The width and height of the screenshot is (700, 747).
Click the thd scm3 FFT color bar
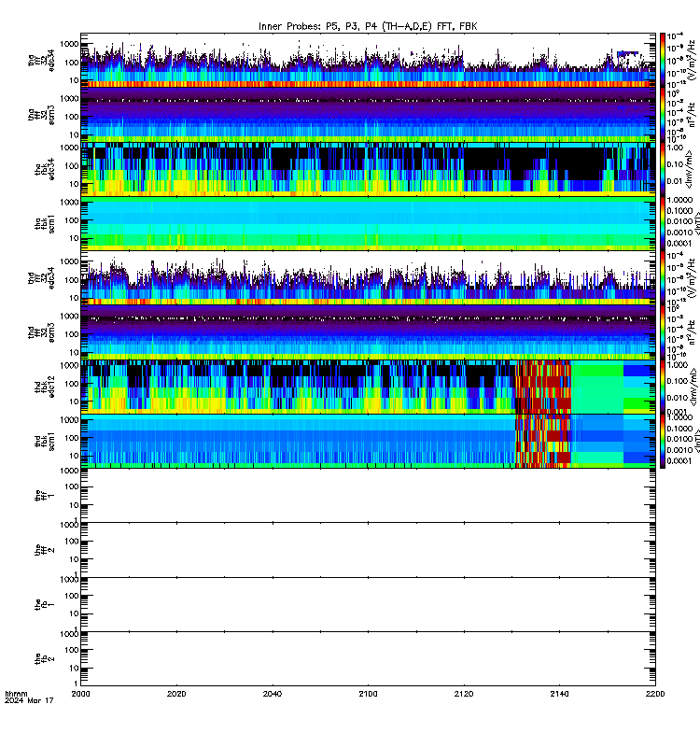663,332
